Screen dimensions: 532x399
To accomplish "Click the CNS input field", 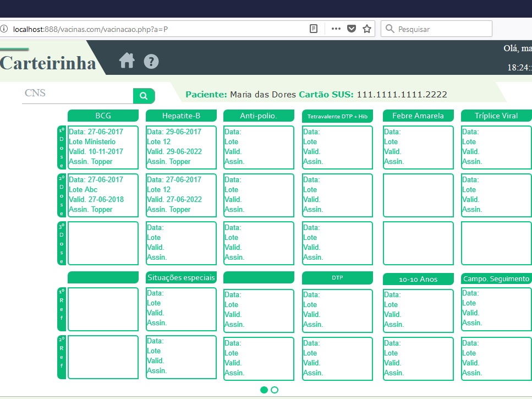I will (x=77, y=94).
